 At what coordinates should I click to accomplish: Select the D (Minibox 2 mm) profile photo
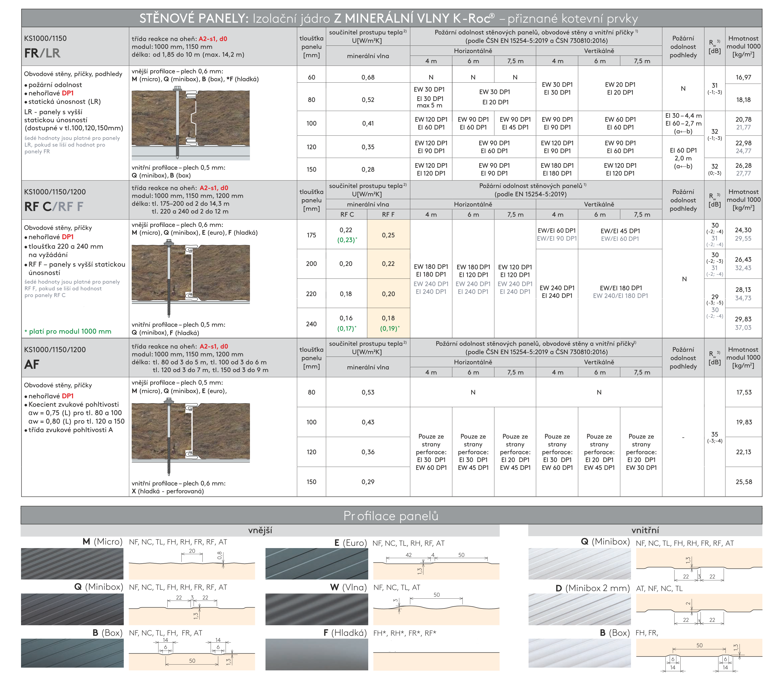click(580, 609)
